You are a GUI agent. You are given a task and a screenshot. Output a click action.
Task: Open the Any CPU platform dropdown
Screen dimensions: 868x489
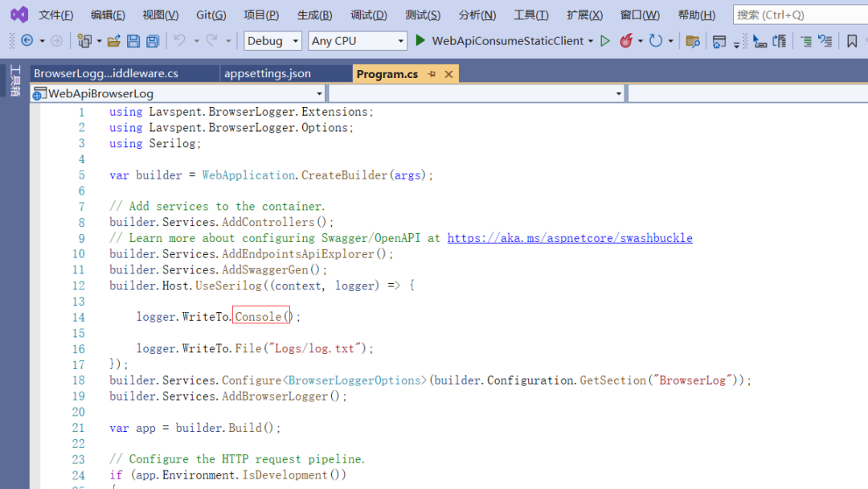click(x=357, y=41)
